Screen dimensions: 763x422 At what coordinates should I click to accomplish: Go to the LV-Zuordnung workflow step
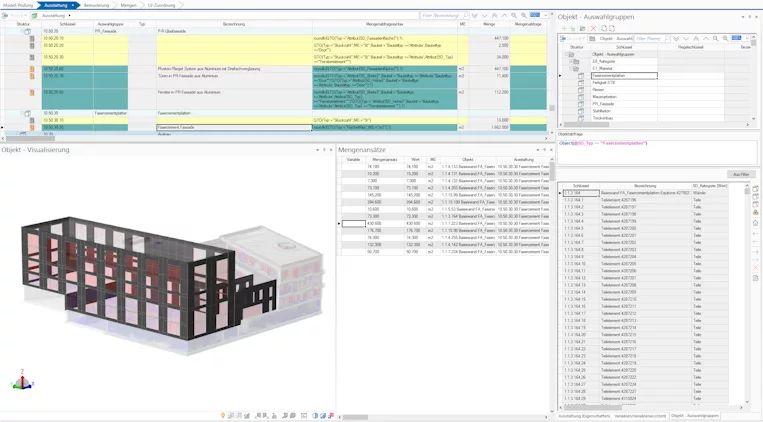(x=161, y=5)
